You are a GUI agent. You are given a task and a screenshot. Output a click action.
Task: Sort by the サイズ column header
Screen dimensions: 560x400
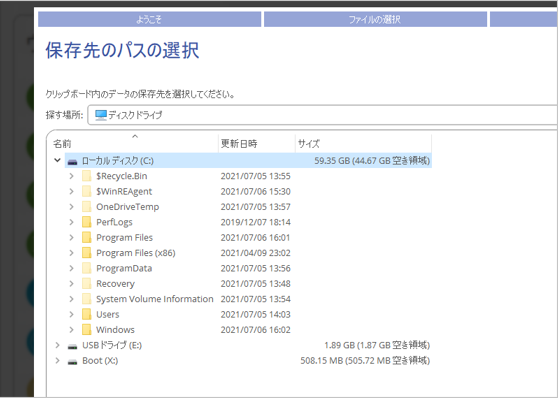coord(364,144)
